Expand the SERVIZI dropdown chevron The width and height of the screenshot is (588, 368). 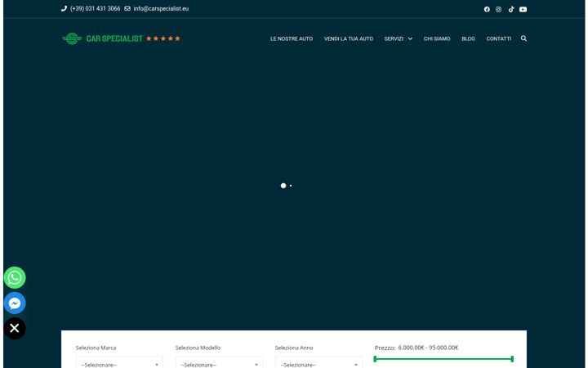tap(410, 38)
